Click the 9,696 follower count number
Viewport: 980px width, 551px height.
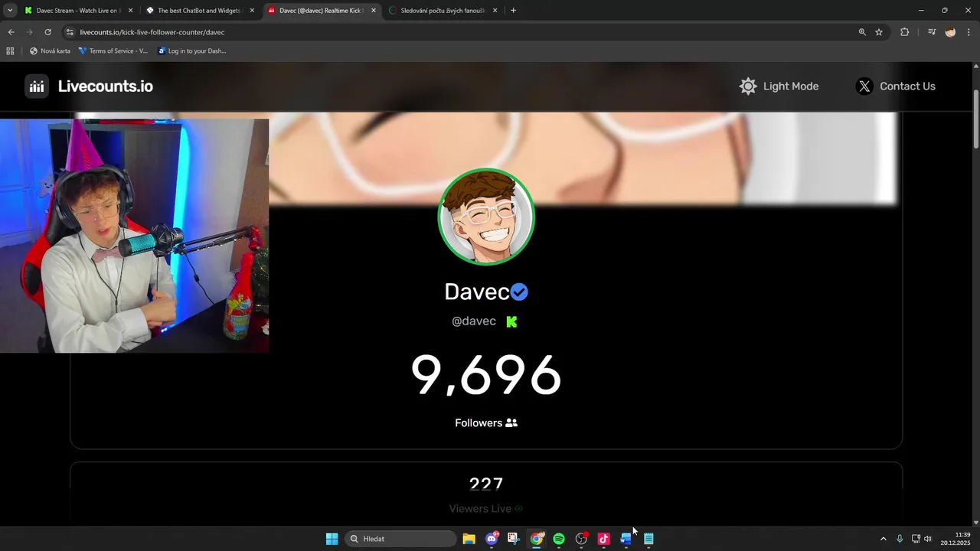486,376
